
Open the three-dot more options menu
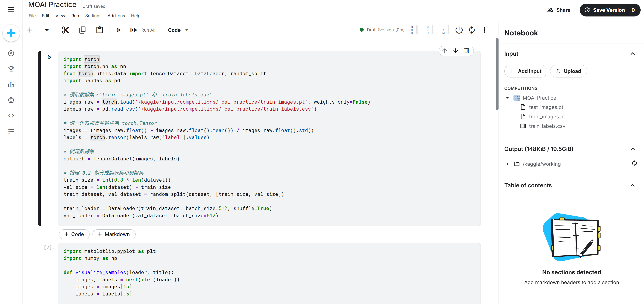tap(485, 30)
